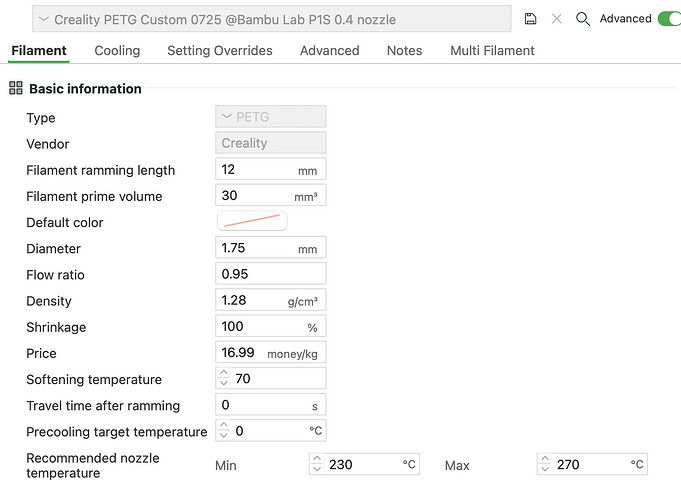Toggle the Advanced mode switch

click(x=669, y=19)
